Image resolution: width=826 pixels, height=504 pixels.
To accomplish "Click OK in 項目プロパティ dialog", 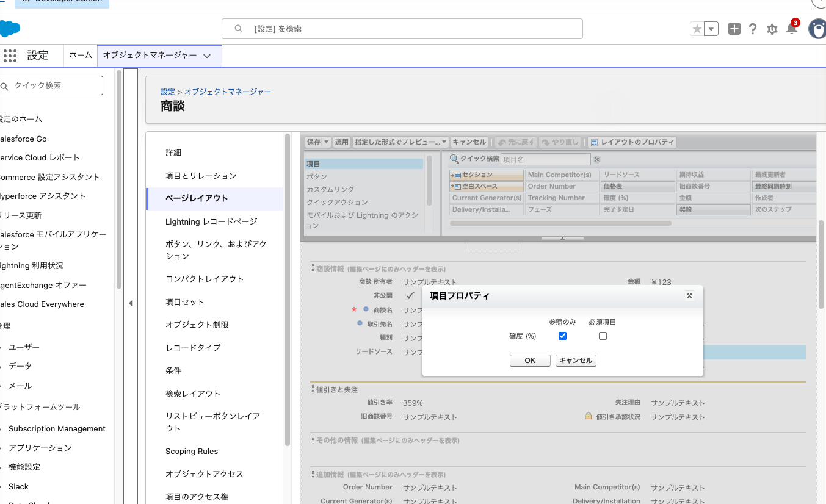I will click(x=530, y=361).
